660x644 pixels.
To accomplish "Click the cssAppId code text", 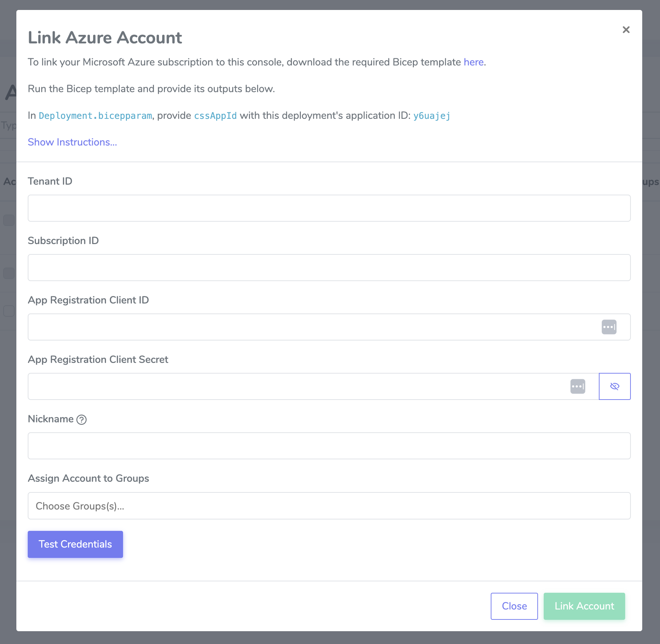I will click(x=215, y=116).
